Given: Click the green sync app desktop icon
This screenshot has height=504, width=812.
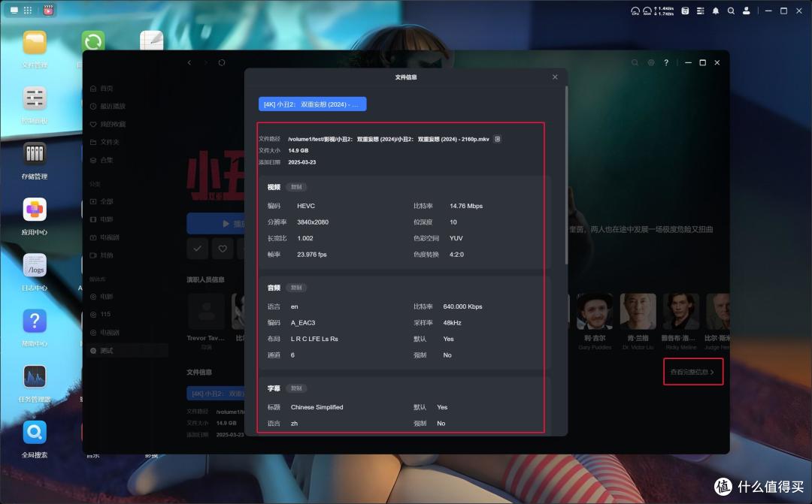Looking at the screenshot, I should (x=93, y=41).
